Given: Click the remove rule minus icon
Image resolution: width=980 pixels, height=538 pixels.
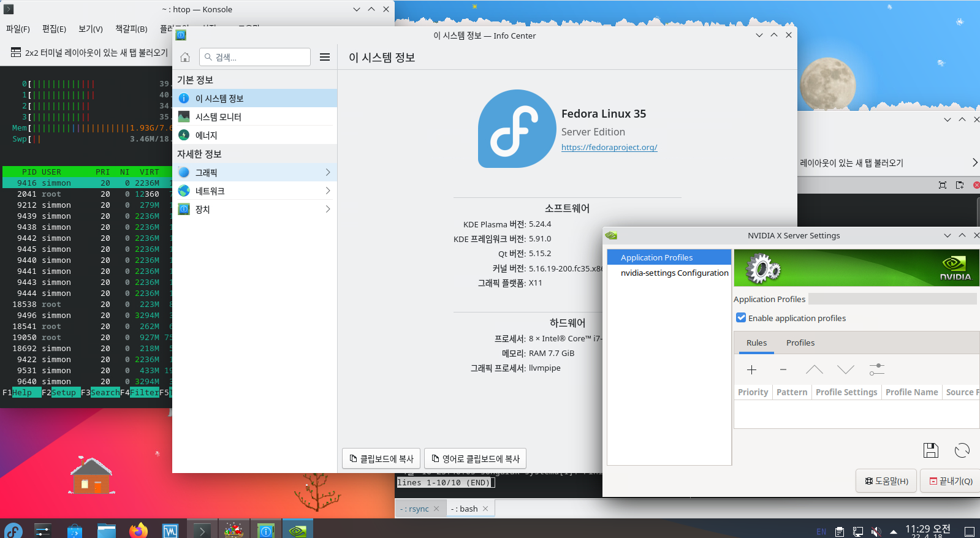Looking at the screenshot, I should (783, 369).
